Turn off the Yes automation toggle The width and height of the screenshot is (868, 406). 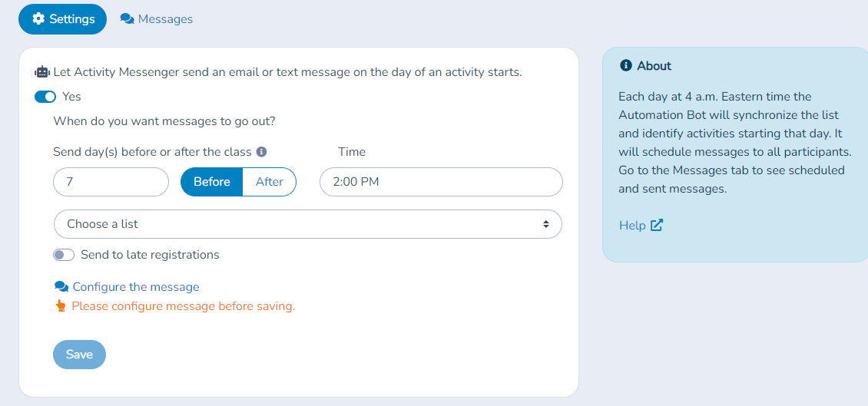pyautogui.click(x=45, y=97)
